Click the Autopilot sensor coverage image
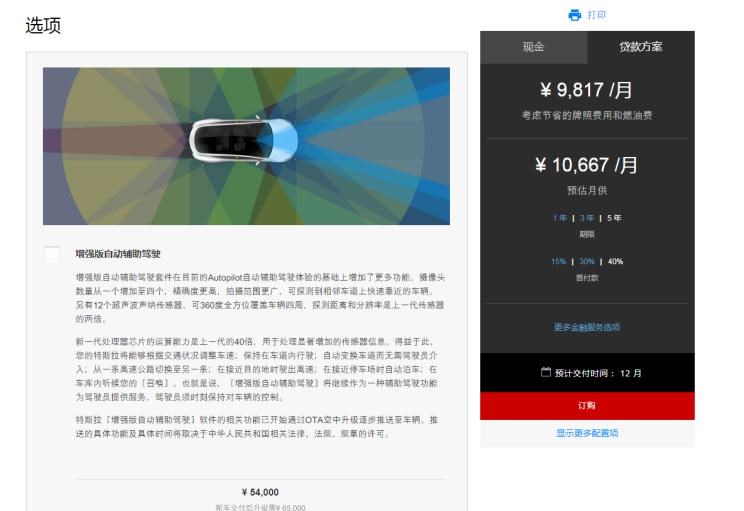 [x=246, y=146]
